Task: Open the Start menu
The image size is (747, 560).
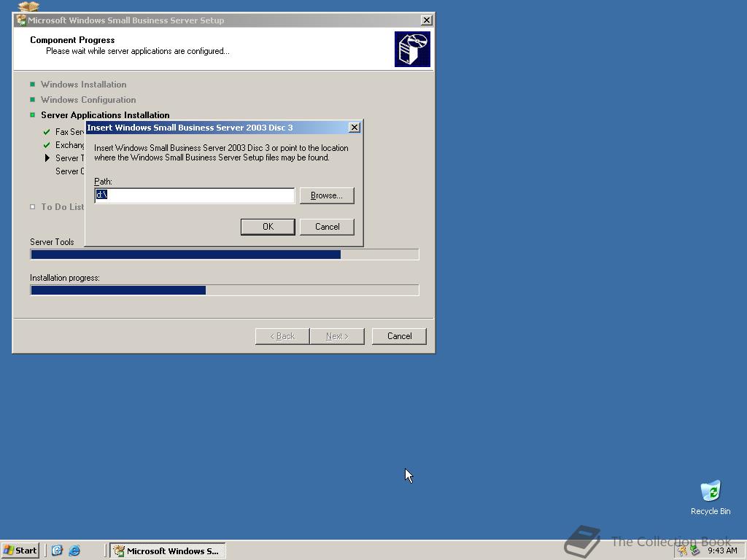Action: (x=20, y=551)
